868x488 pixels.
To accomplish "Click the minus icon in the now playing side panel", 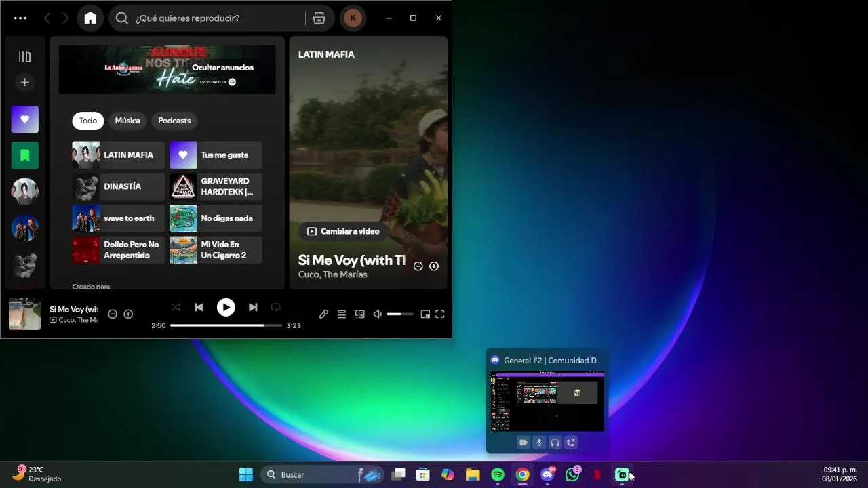I will [418, 266].
